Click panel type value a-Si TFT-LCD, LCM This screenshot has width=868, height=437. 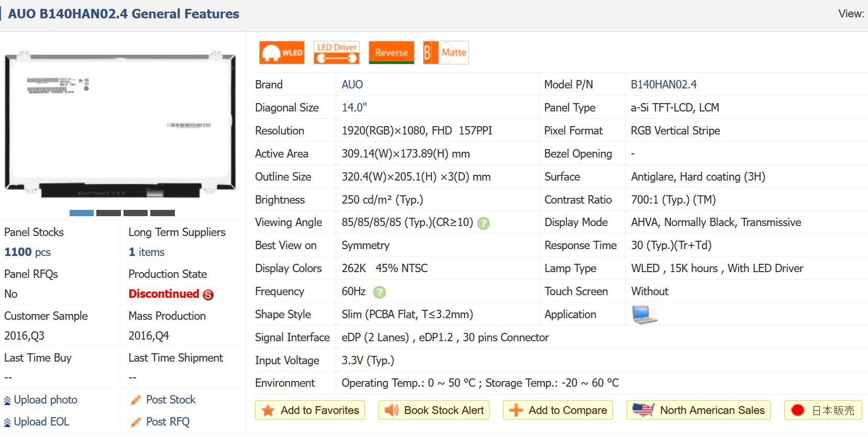pos(675,108)
